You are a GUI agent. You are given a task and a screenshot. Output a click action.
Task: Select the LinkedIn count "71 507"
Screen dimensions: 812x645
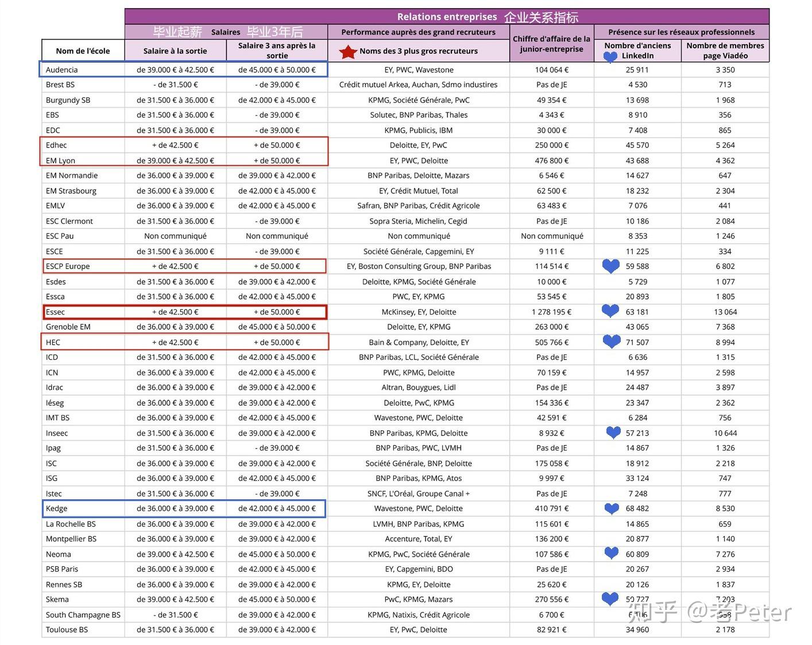click(x=637, y=343)
